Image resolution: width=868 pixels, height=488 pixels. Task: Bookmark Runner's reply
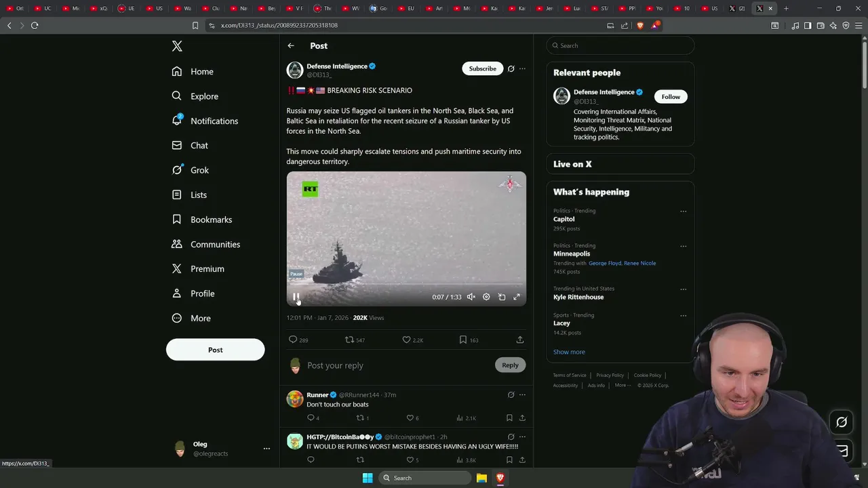[509, 418]
